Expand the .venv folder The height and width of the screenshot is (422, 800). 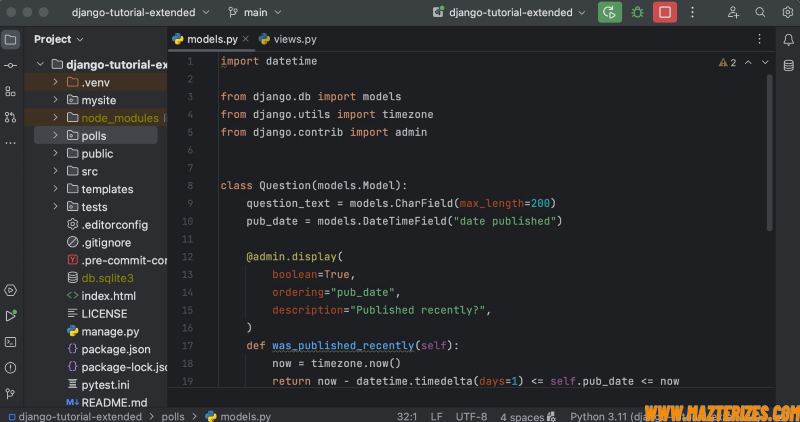click(55, 82)
